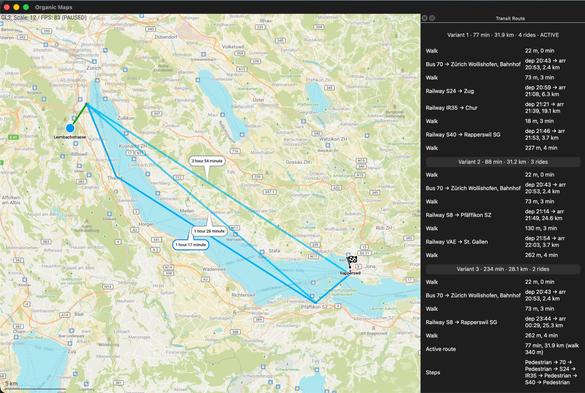The width and height of the screenshot is (585, 393).
Task: Select the 1 hour 26 minute route bubble
Action: (209, 231)
